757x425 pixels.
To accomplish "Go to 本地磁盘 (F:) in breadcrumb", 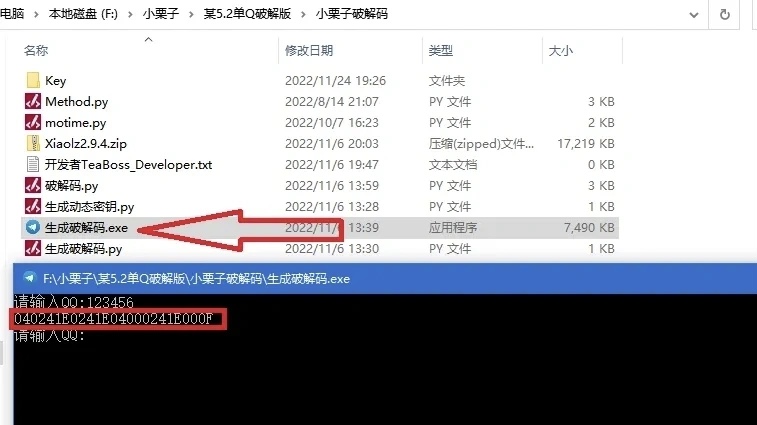I will (x=83, y=14).
